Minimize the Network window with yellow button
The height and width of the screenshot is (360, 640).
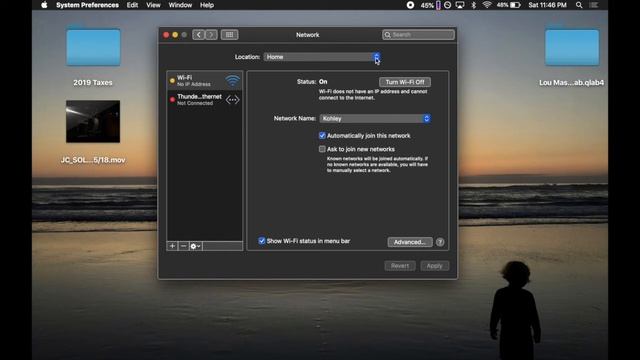point(175,35)
